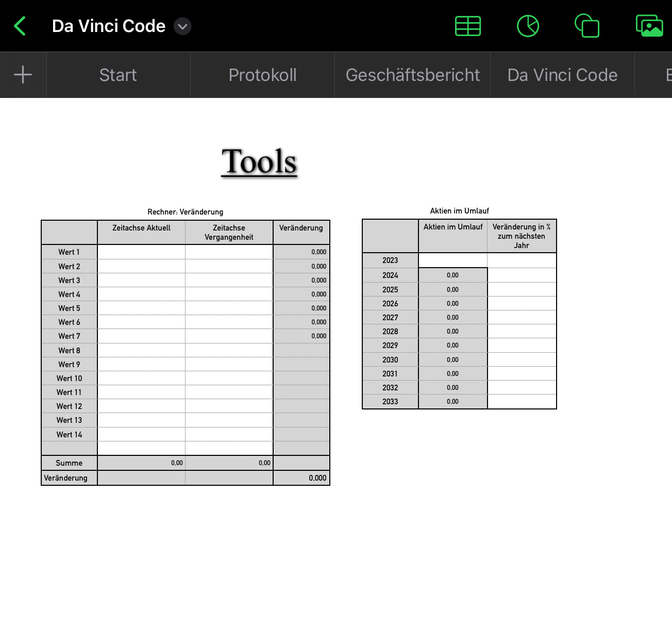Image resolution: width=672 pixels, height=624 pixels.
Task: Select the Tools heading text
Action: [259, 161]
